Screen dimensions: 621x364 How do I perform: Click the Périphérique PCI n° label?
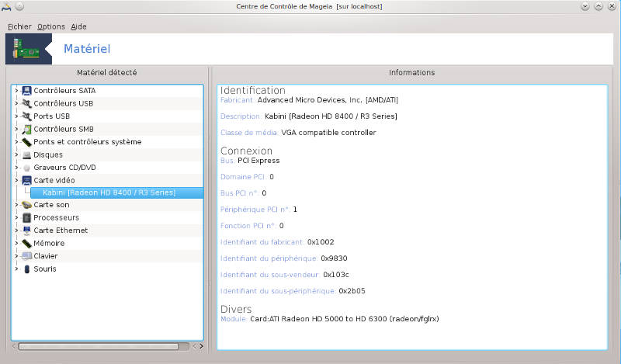(x=255, y=210)
